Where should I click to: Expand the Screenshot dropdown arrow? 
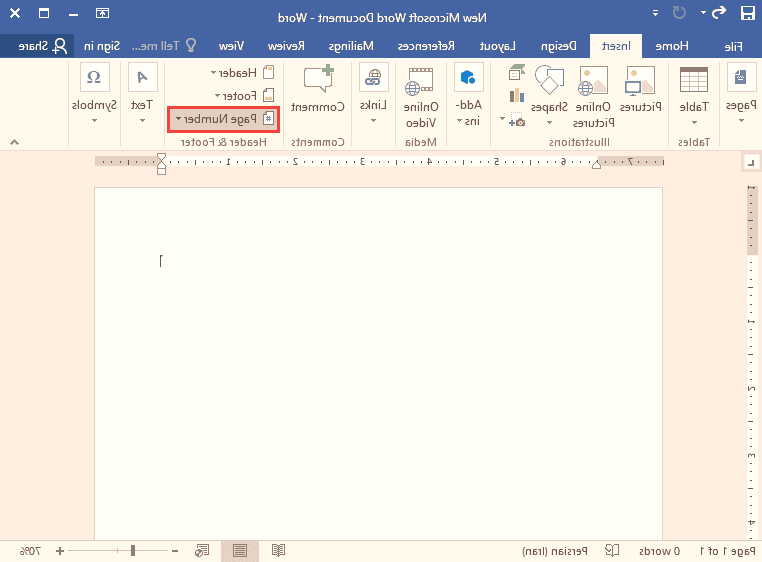tap(502, 118)
